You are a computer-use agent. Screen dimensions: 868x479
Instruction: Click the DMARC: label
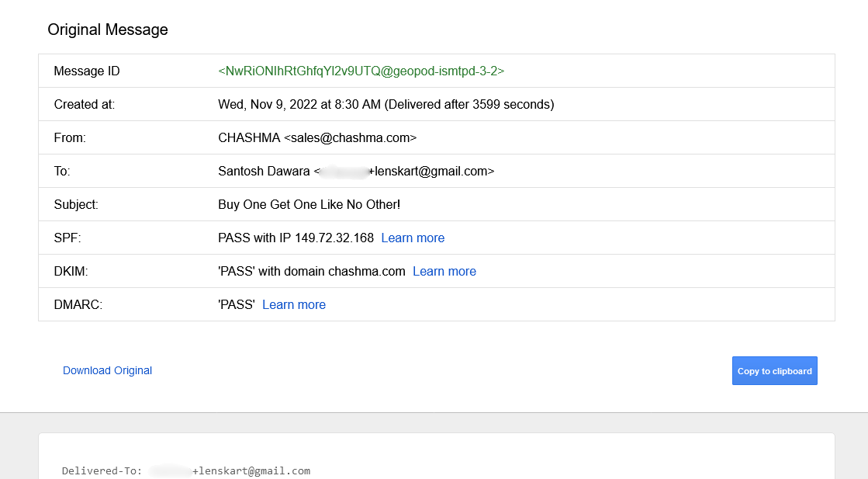(78, 304)
